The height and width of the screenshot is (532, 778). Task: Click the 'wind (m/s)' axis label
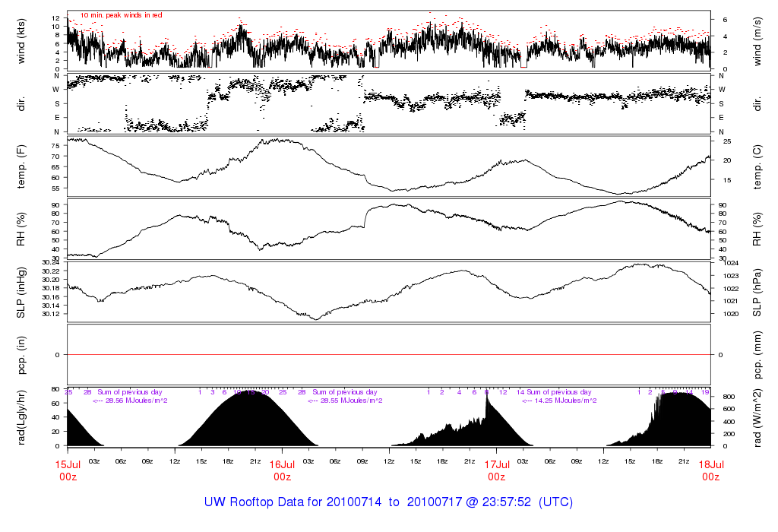click(757, 41)
